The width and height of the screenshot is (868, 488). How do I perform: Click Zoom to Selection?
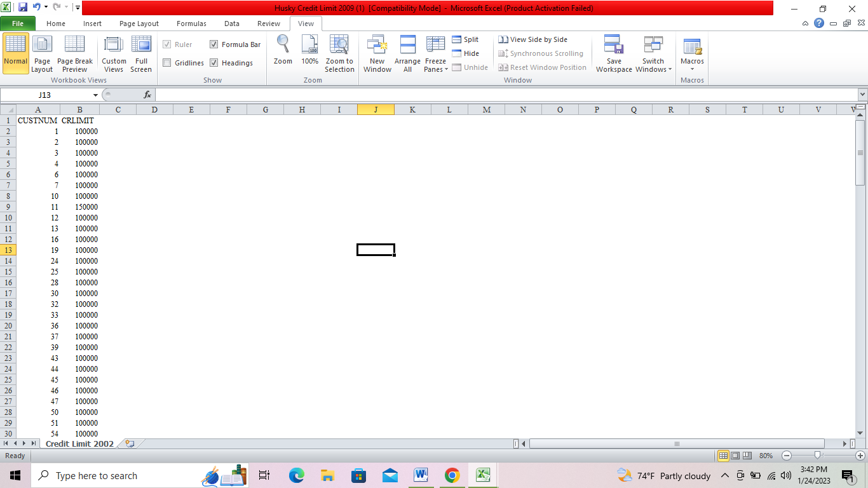coord(339,54)
